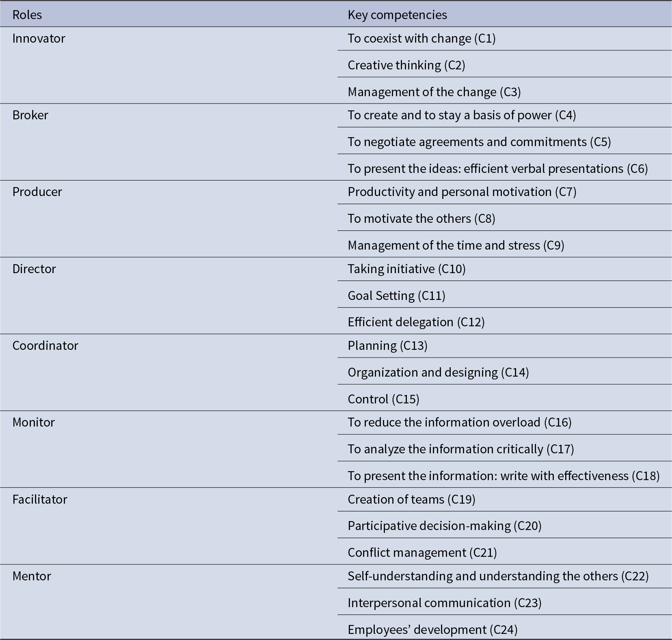Click To motivate the others (C8)
Screen dimensions: 672x640
coord(421,218)
